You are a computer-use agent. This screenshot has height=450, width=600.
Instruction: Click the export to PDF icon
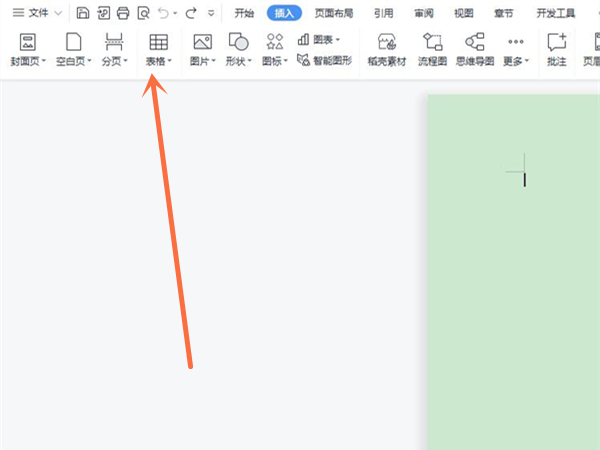click(x=103, y=13)
